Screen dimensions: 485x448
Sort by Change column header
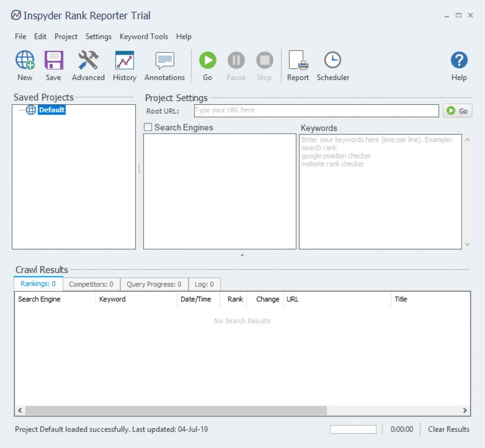click(x=265, y=299)
